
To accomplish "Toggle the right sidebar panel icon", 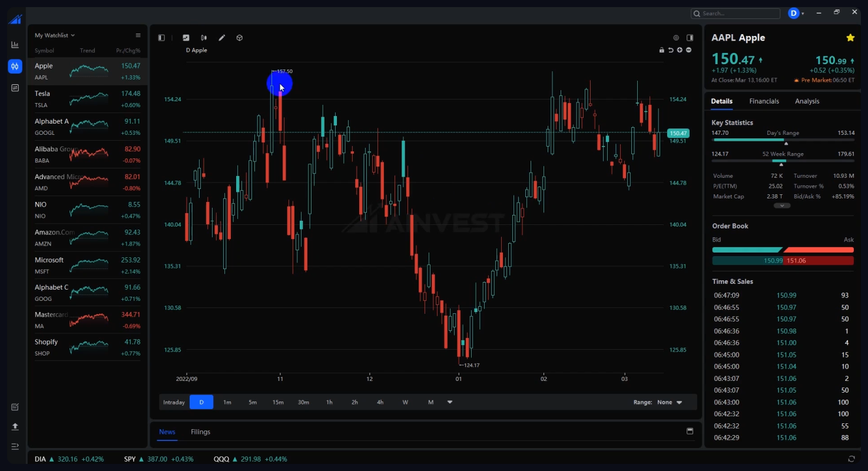I will [690, 38].
